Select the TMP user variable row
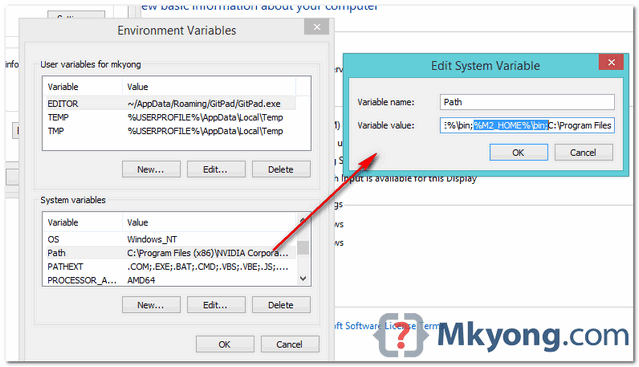 (x=170, y=131)
